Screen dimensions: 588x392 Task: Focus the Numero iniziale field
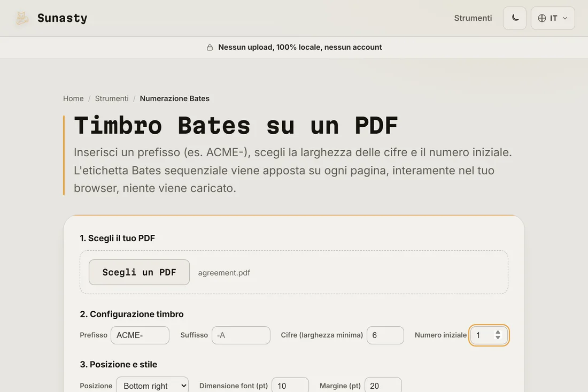coord(489,335)
